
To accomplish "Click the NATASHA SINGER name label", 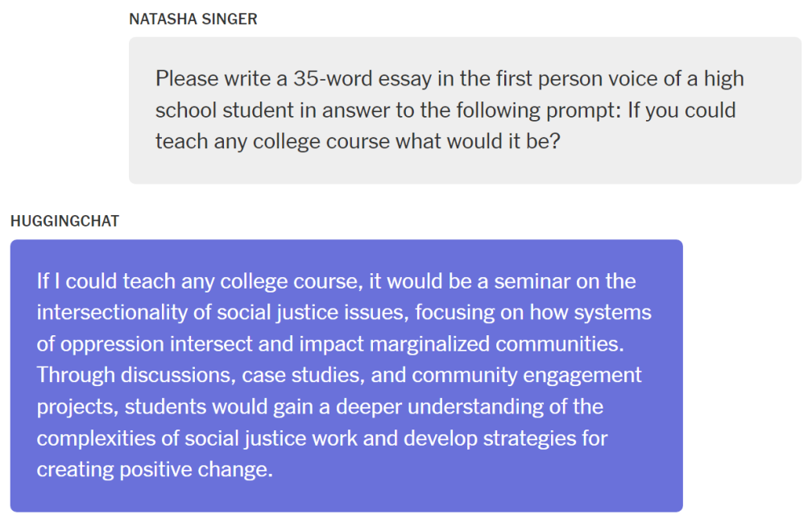I will pyautogui.click(x=193, y=19).
